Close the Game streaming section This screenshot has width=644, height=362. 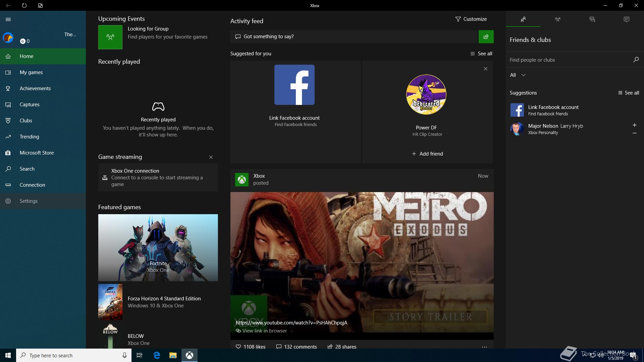tap(211, 157)
